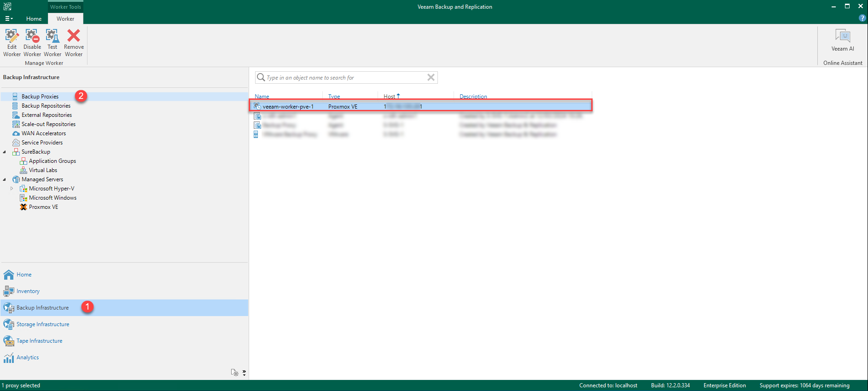Clear the search box with X
This screenshot has width=868, height=391.
(x=431, y=77)
